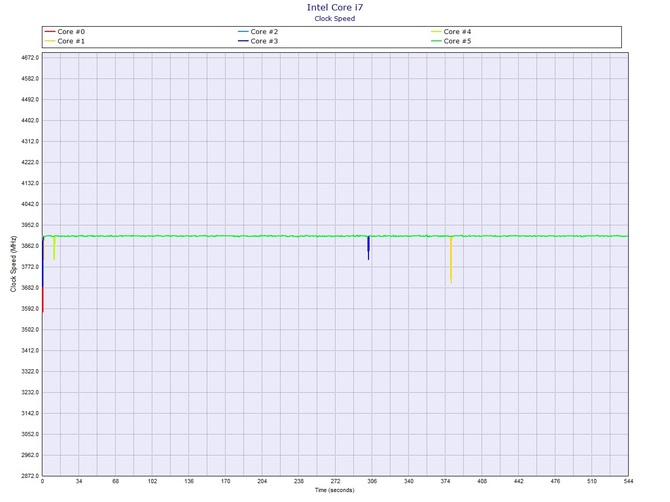Click the Core #0 legend entry

pos(65,32)
